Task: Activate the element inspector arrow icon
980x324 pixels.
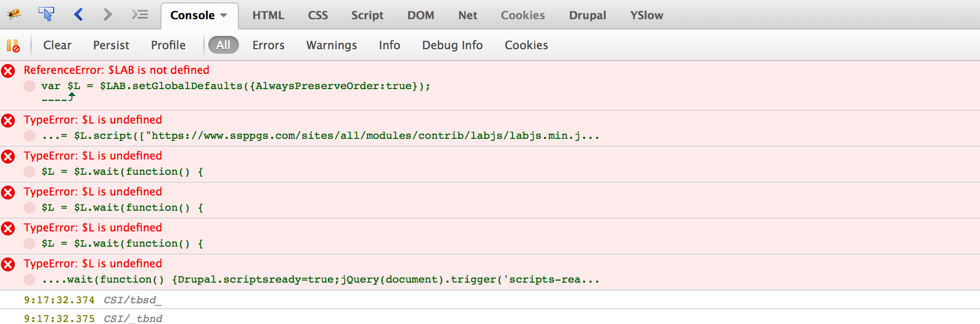Action: coord(46,14)
